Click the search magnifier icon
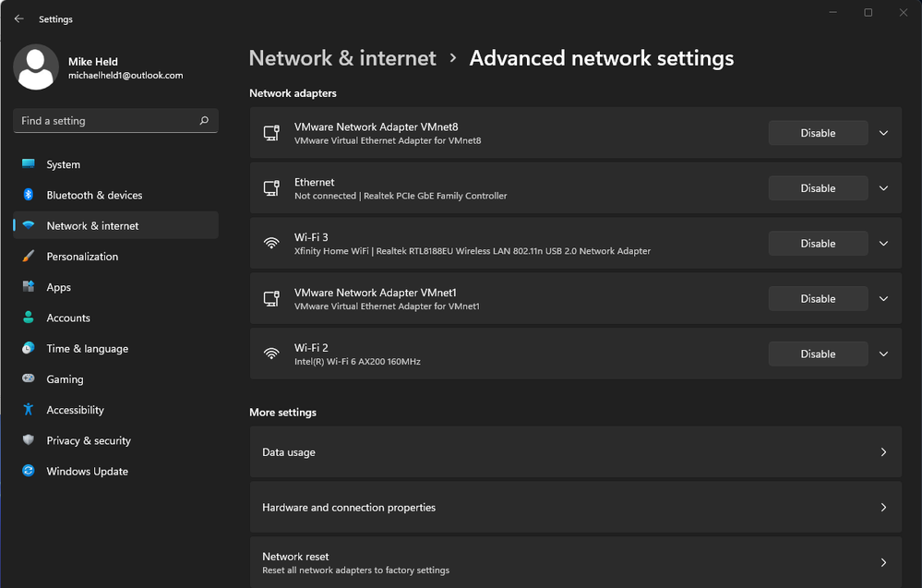 click(x=204, y=121)
